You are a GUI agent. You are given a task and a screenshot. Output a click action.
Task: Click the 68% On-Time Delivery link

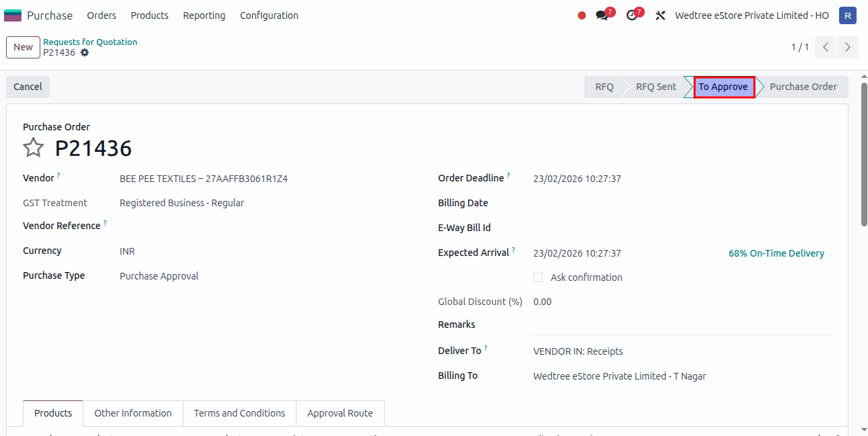point(776,253)
